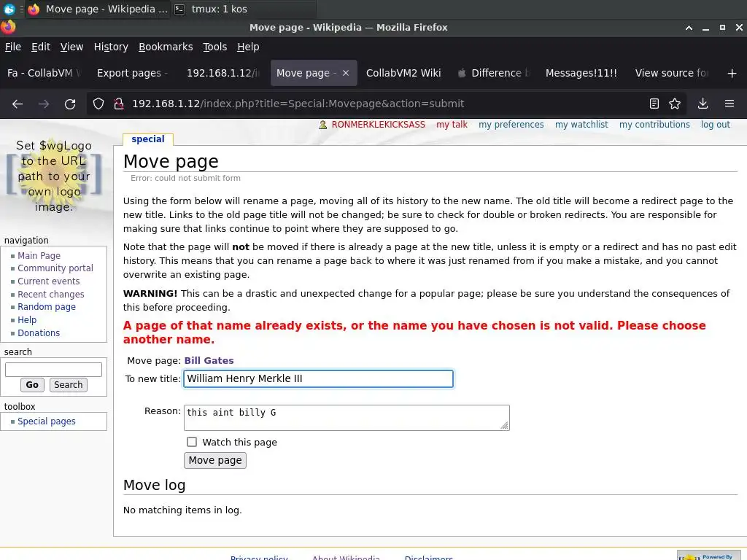The height and width of the screenshot is (560, 747).
Task: Click the To new title input field
Action: point(318,378)
